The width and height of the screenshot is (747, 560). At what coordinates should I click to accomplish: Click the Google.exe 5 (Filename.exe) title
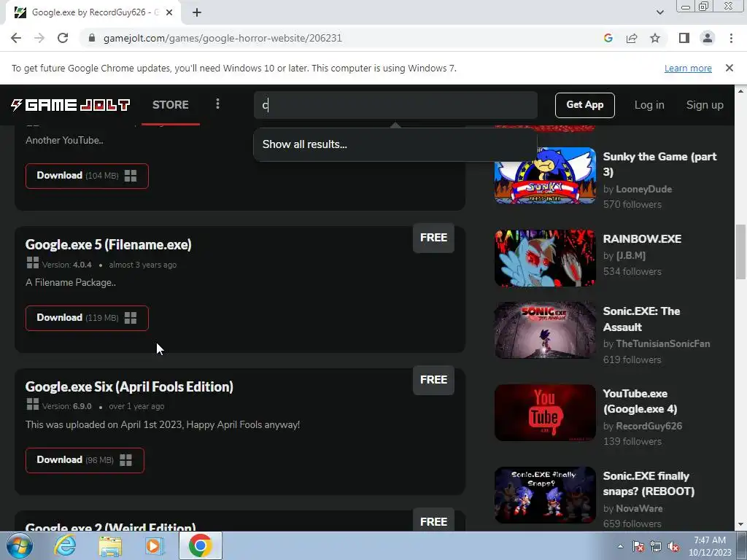(108, 245)
